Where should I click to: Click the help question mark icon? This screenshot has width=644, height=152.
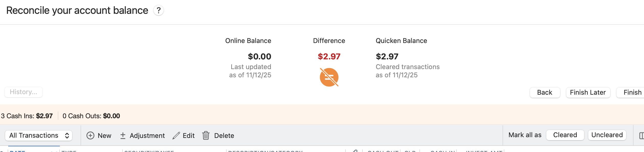(159, 10)
